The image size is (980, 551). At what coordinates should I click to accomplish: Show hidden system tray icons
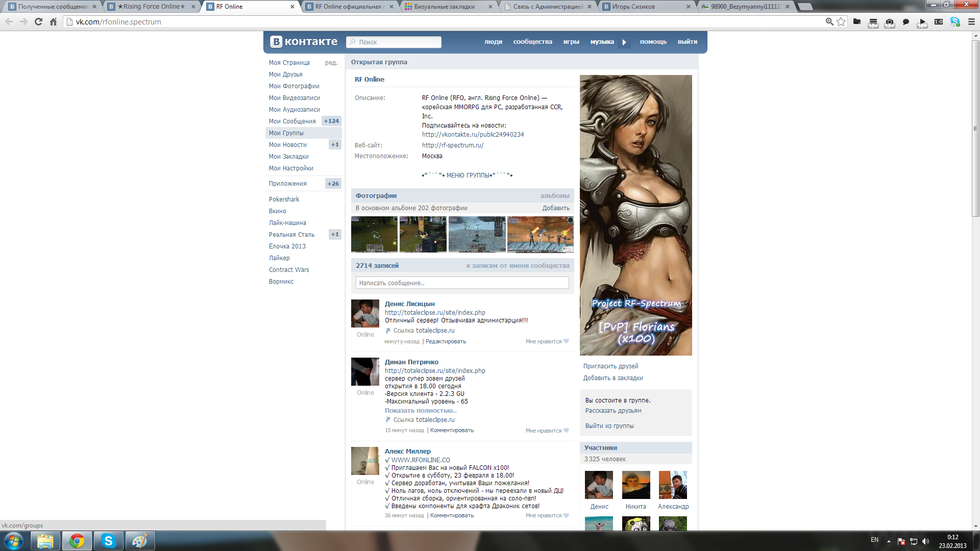889,541
